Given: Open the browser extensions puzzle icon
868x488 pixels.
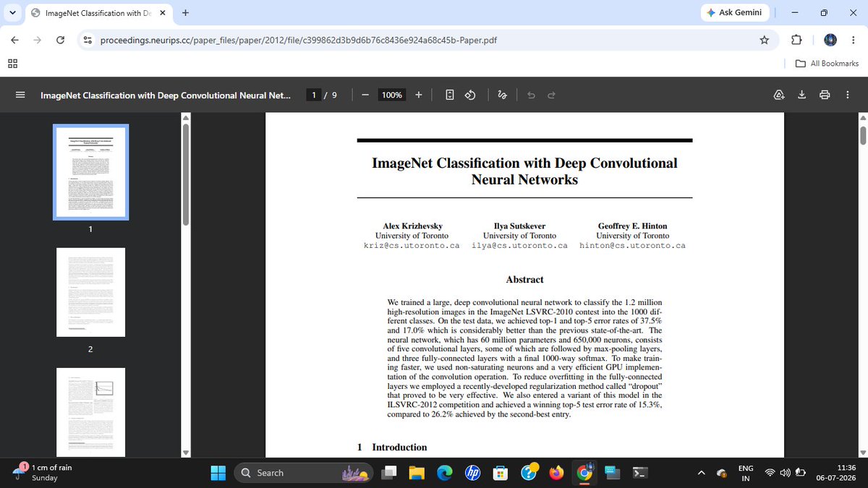Looking at the screenshot, I should [796, 40].
